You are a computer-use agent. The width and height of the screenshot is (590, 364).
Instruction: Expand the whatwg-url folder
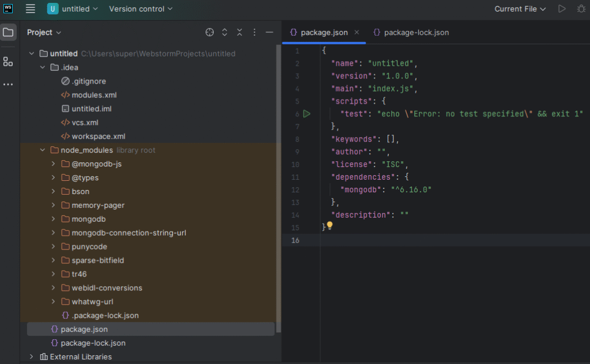(x=53, y=302)
